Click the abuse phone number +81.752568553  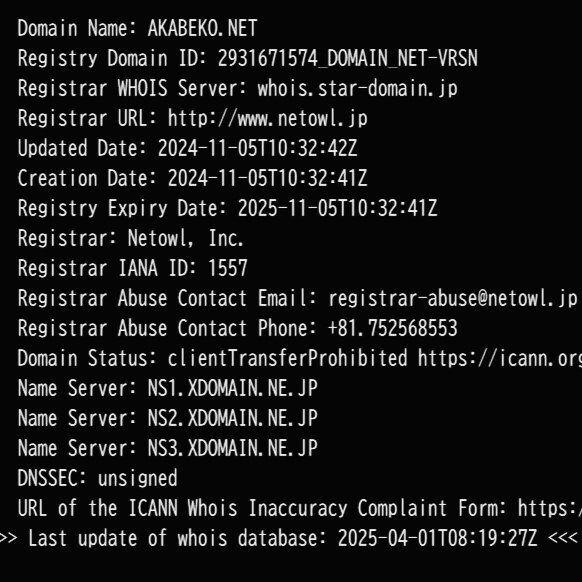pyautogui.click(x=393, y=328)
